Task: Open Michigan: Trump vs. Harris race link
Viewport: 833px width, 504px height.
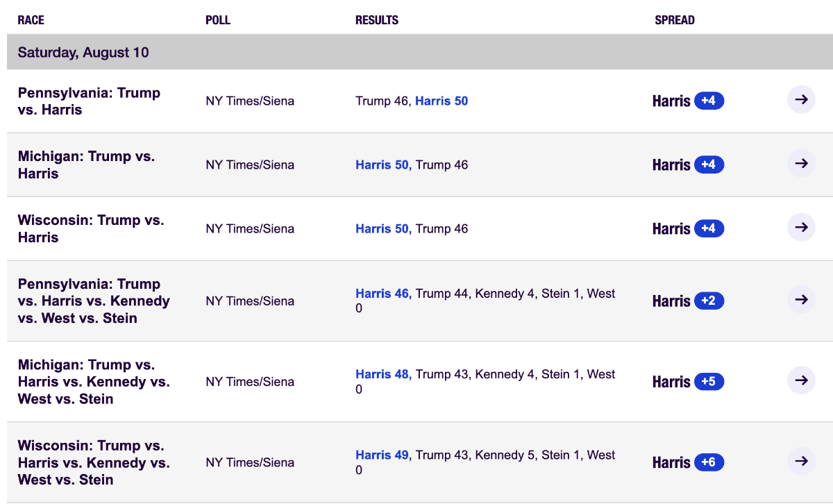Action: tap(86, 165)
